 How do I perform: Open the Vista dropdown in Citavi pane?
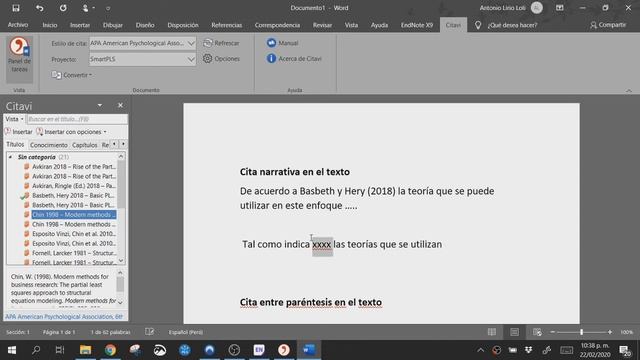coord(14,119)
